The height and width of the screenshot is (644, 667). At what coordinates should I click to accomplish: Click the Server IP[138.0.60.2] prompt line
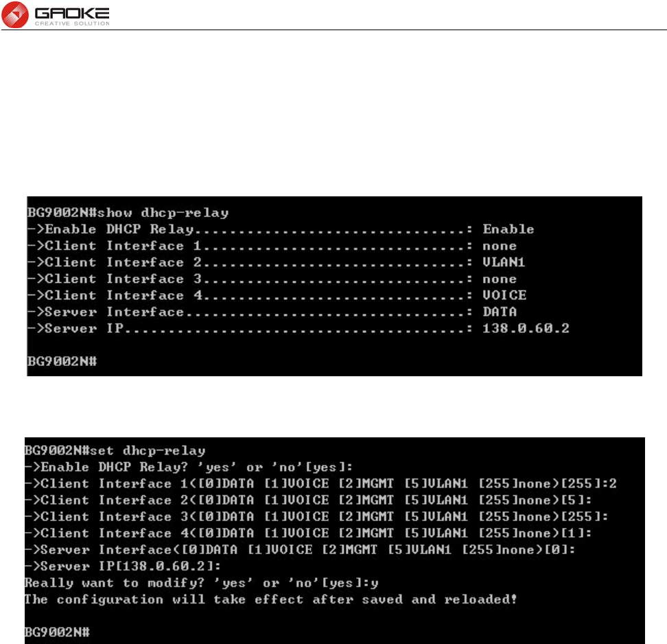coord(123,566)
